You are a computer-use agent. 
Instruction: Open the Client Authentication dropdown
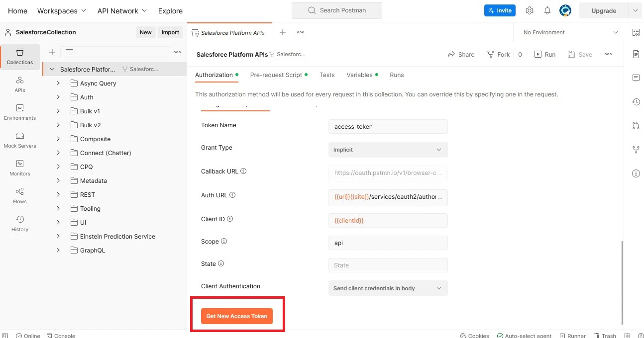pyautogui.click(x=388, y=288)
